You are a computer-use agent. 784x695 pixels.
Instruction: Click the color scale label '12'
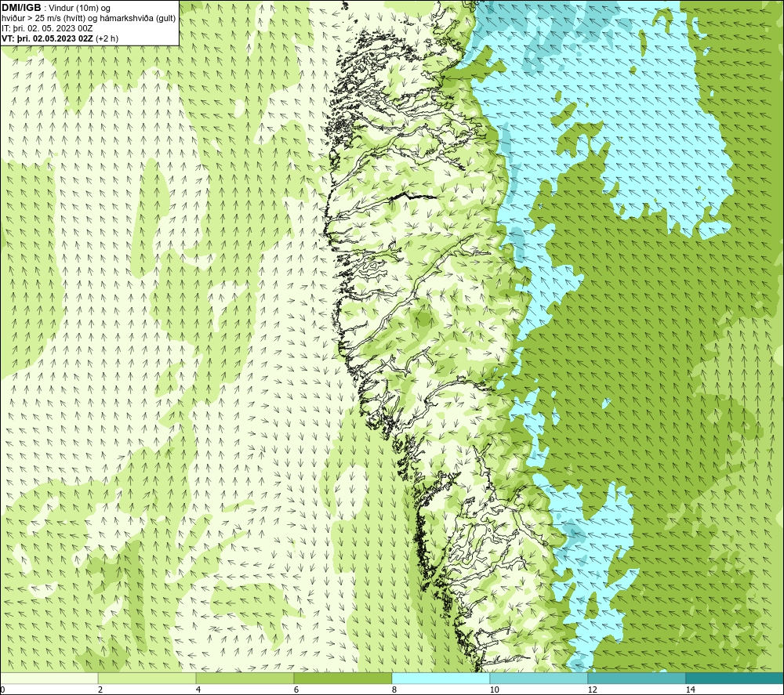point(592,690)
